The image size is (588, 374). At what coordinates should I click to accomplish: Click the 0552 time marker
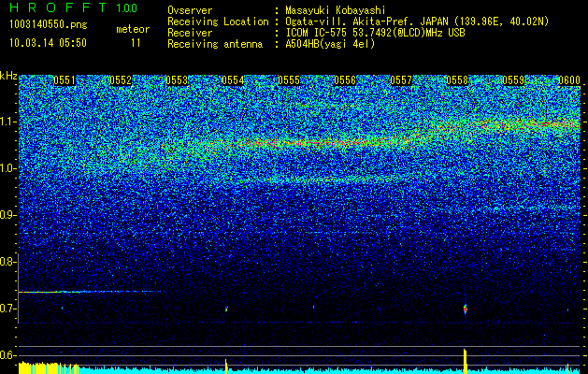121,80
